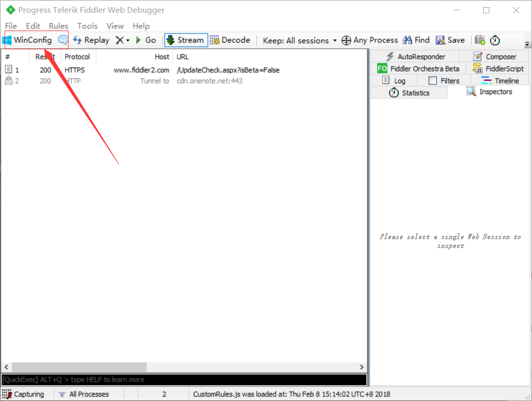This screenshot has width=532, height=401.
Task: Click the Fiddler app icon in title bar
Action: click(11, 10)
